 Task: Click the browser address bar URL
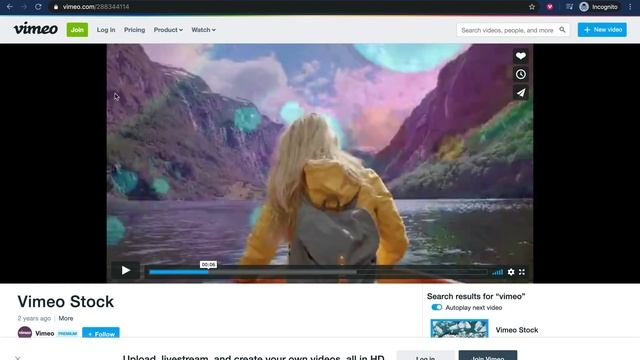(96, 7)
